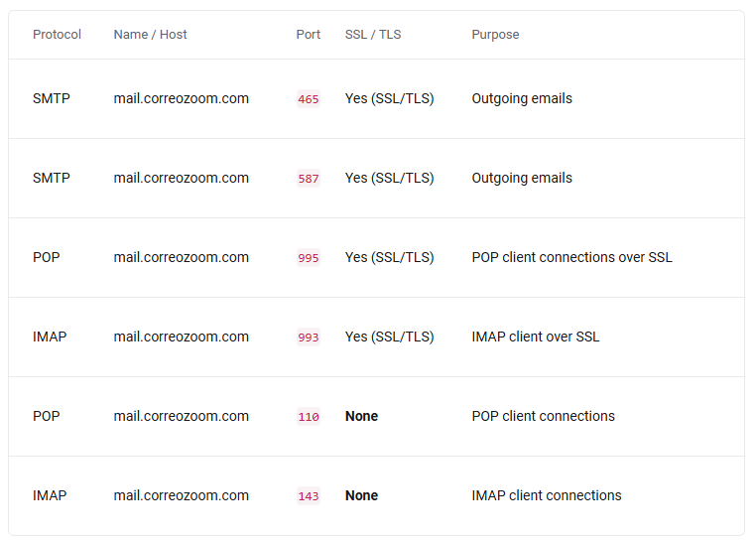This screenshot has width=756, height=541.
Task: Click the bold None in POP row
Action: tap(361, 416)
